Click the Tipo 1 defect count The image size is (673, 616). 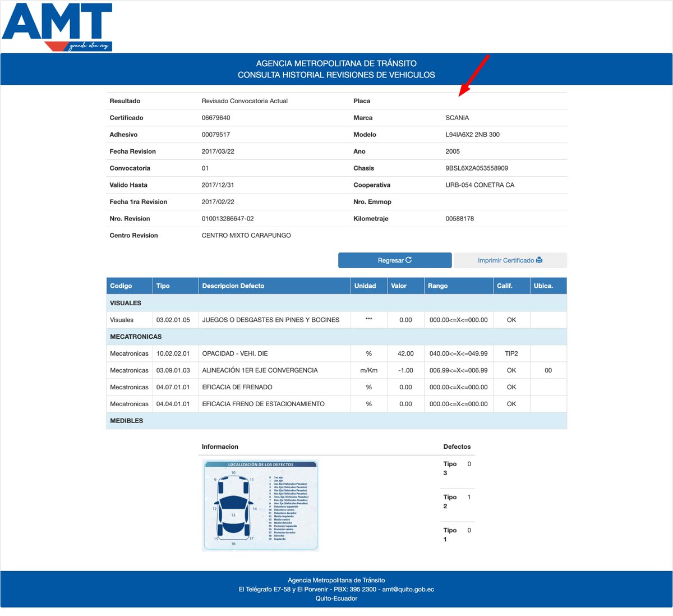click(469, 530)
